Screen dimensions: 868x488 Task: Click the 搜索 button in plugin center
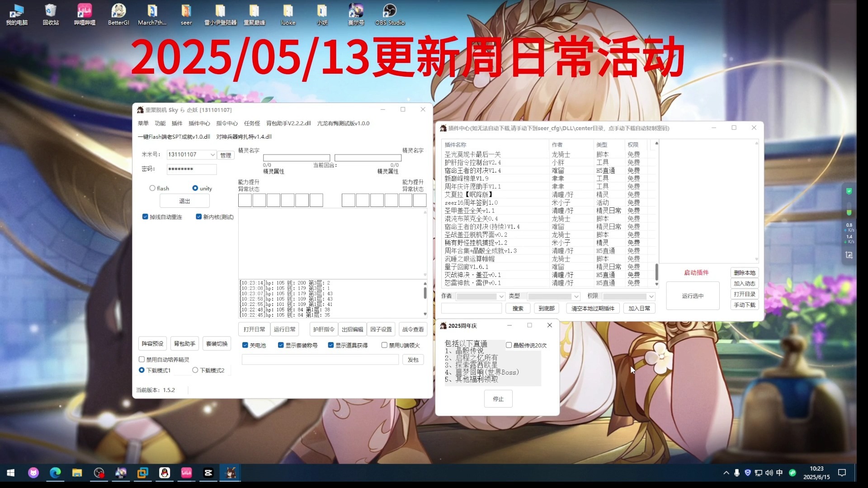point(518,309)
